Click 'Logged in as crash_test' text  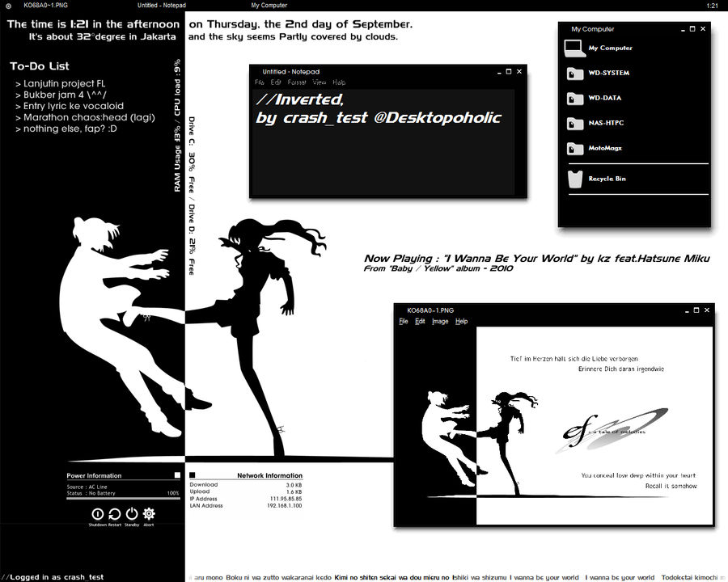(x=57, y=577)
